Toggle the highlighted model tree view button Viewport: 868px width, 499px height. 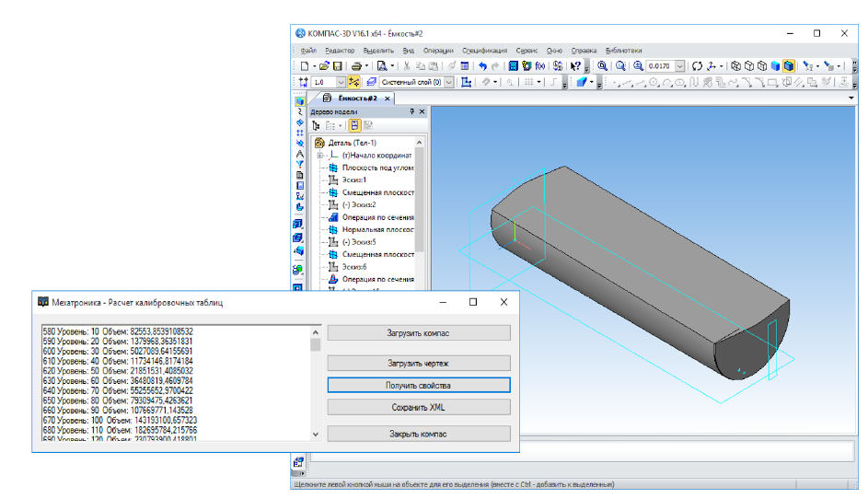354,125
